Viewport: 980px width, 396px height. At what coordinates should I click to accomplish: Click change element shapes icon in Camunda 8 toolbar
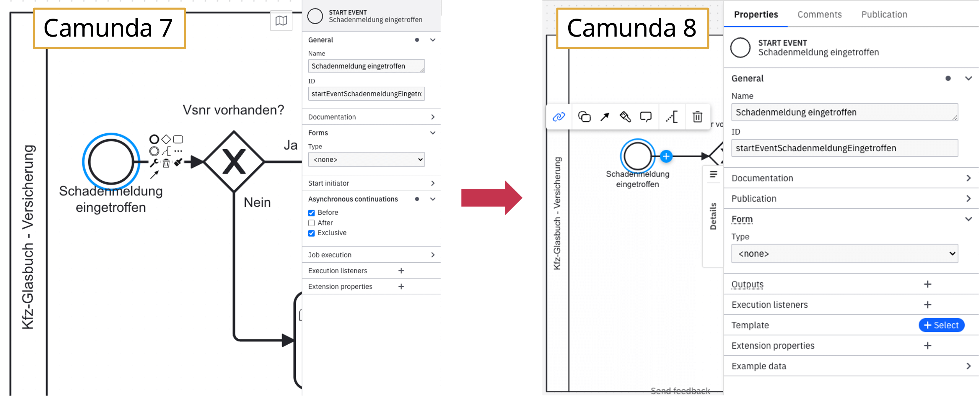click(584, 117)
